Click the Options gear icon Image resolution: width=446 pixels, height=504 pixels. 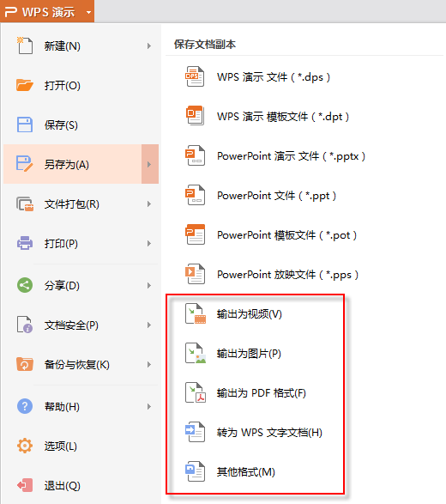[25, 446]
